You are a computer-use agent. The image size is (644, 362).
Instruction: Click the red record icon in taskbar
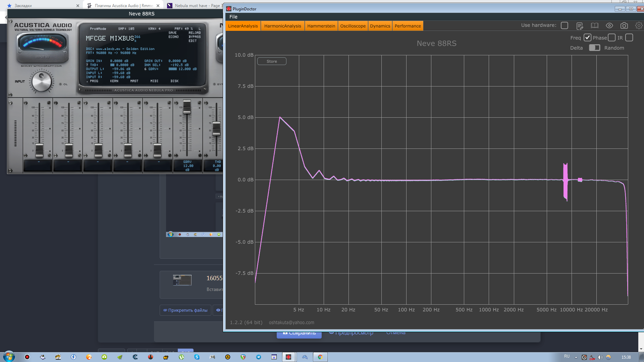point(27,357)
